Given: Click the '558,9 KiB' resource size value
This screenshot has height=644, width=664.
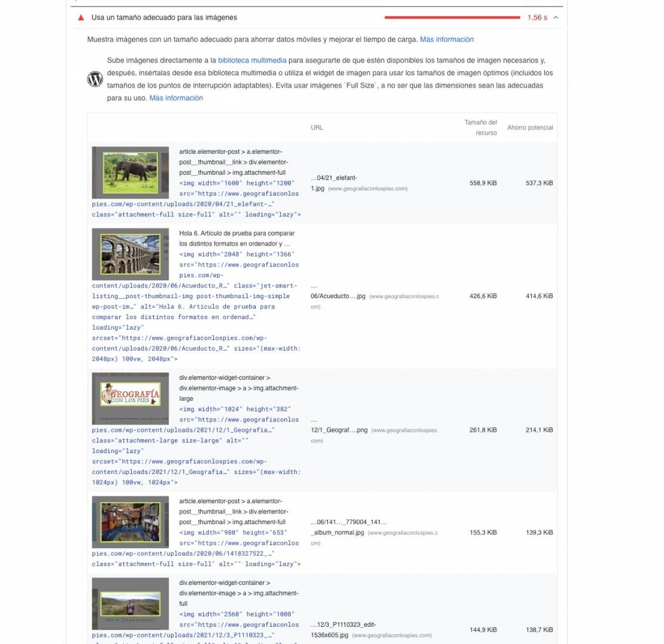Looking at the screenshot, I should (x=483, y=183).
